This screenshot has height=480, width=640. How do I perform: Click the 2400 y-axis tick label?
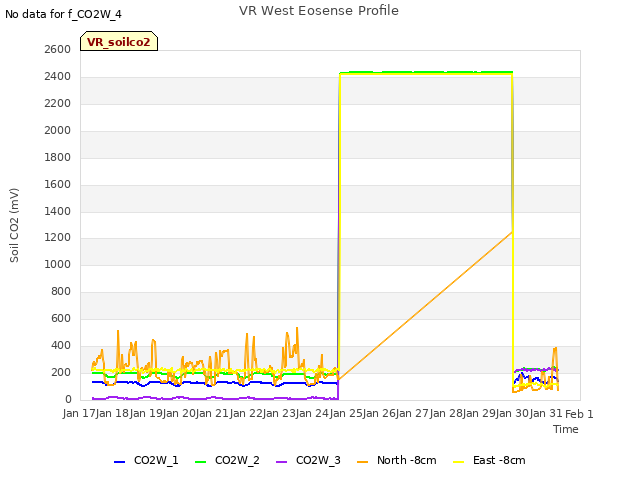58,76
